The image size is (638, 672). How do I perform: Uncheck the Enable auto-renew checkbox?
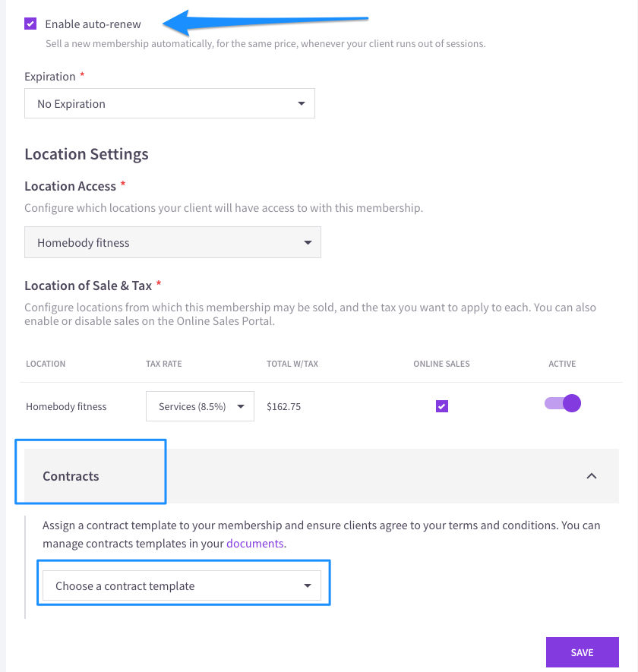30,24
